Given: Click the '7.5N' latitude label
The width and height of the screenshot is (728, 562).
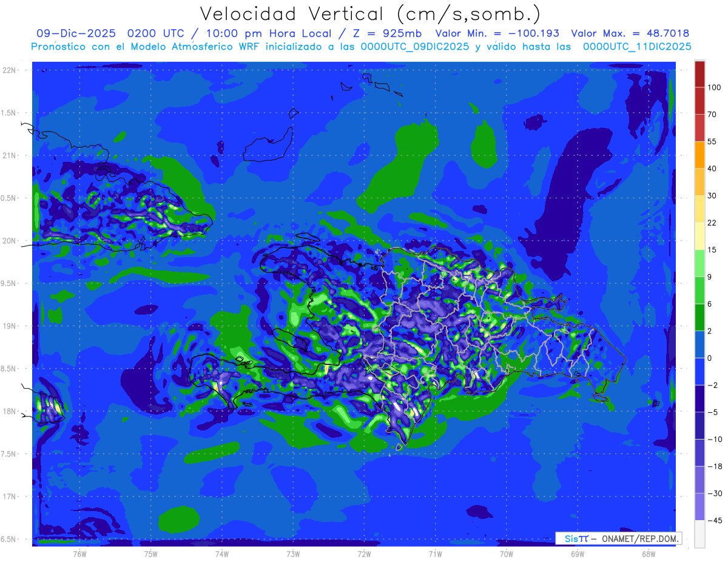Looking at the screenshot, I should pos(9,454).
